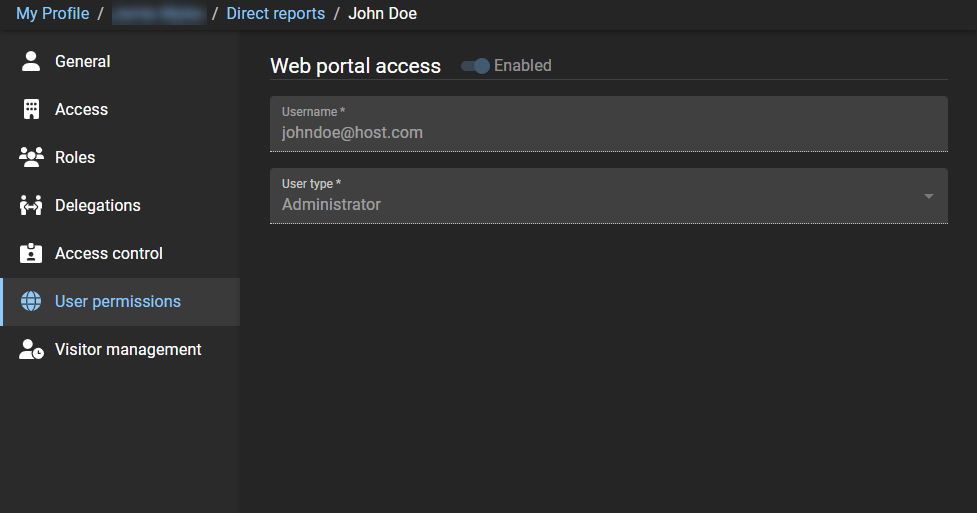Viewport: 977px width, 513px height.
Task: Click the Visitor management person-clock icon
Action: tap(31, 349)
